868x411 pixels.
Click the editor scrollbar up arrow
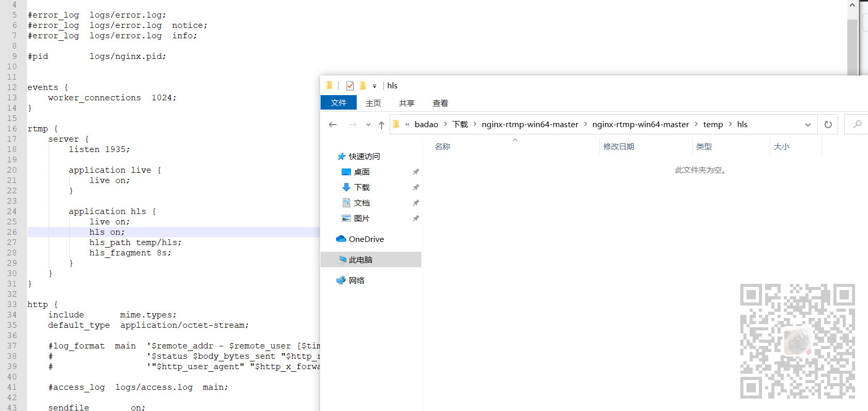point(852,5)
